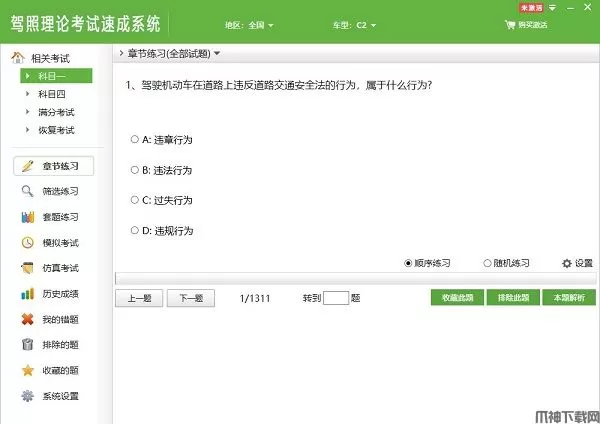The width and height of the screenshot is (600, 424).
Task: Click the gear icon next to 设置
Action: point(567,263)
